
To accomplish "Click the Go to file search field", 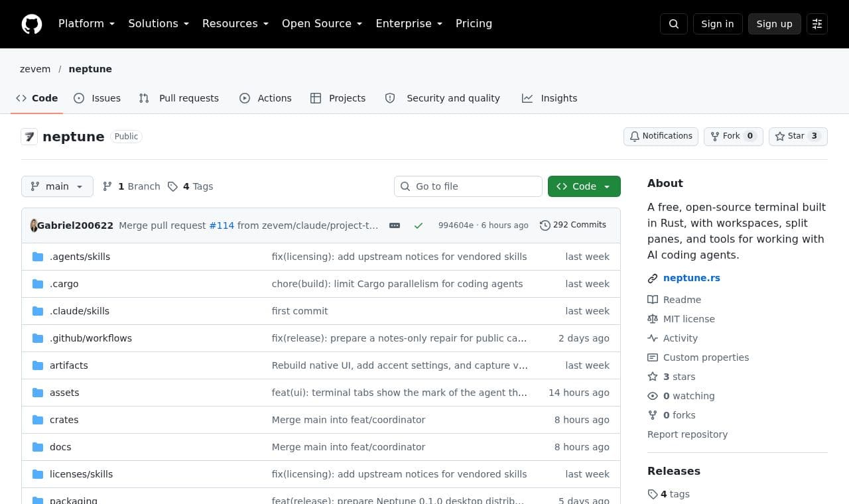I will tap(468, 186).
